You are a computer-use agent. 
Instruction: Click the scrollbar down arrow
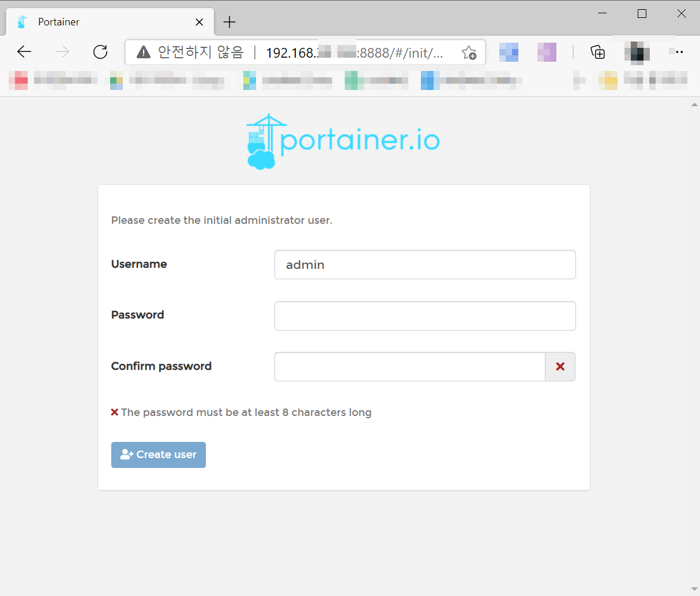coord(694,589)
